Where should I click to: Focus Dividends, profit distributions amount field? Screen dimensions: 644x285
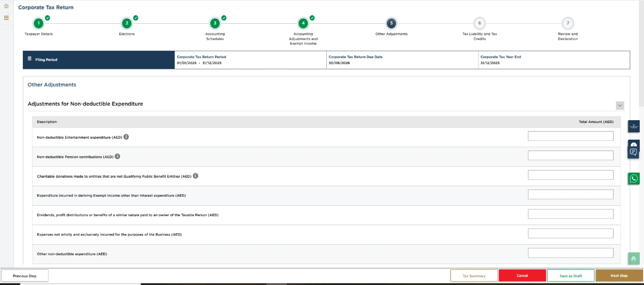click(571, 214)
